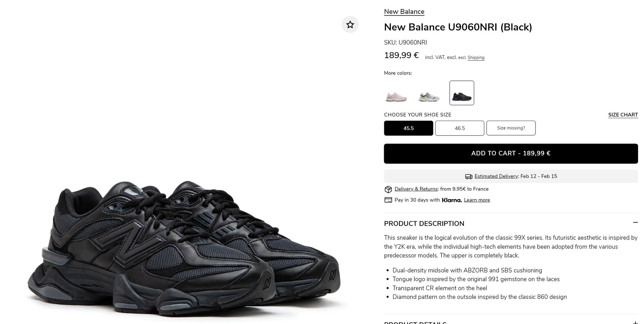The width and height of the screenshot is (644, 324).
Task: Open the main black sneaker product image
Action: (184, 248)
